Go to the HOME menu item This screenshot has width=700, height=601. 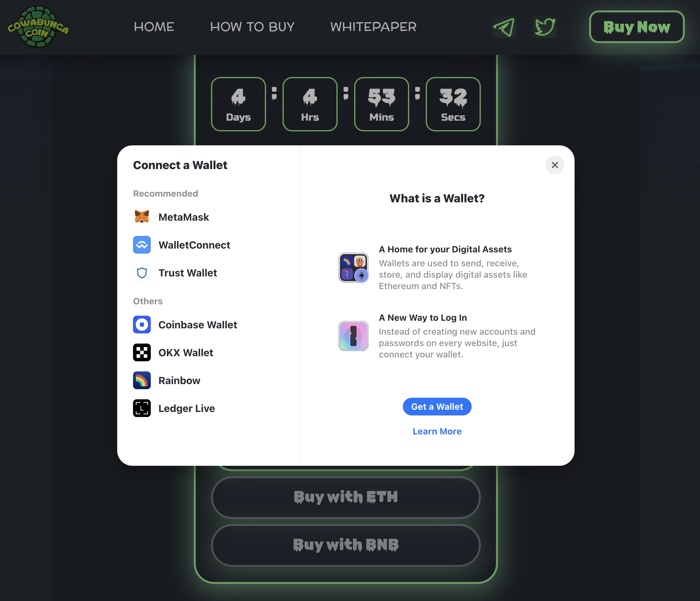(x=154, y=27)
